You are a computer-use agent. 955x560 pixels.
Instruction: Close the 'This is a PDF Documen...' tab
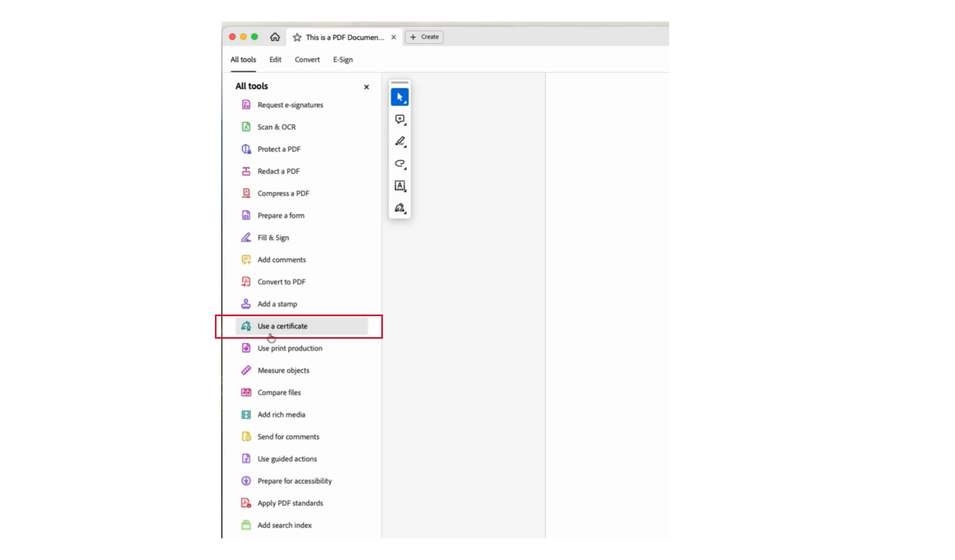tap(394, 37)
